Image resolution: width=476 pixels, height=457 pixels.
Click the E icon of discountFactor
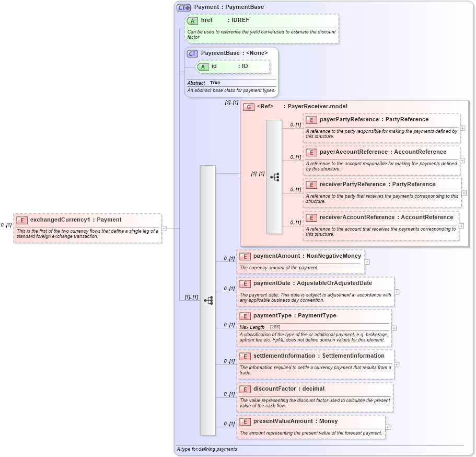pos(245,390)
